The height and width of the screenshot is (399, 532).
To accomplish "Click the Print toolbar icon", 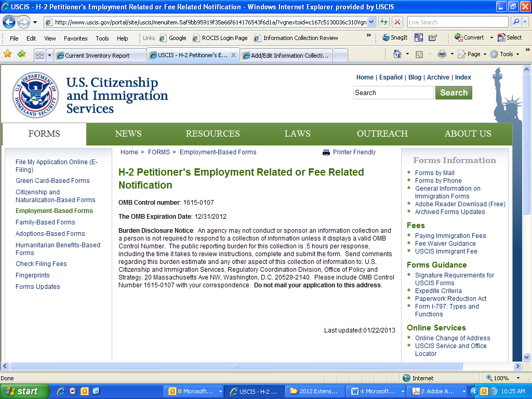I will 442,54.
